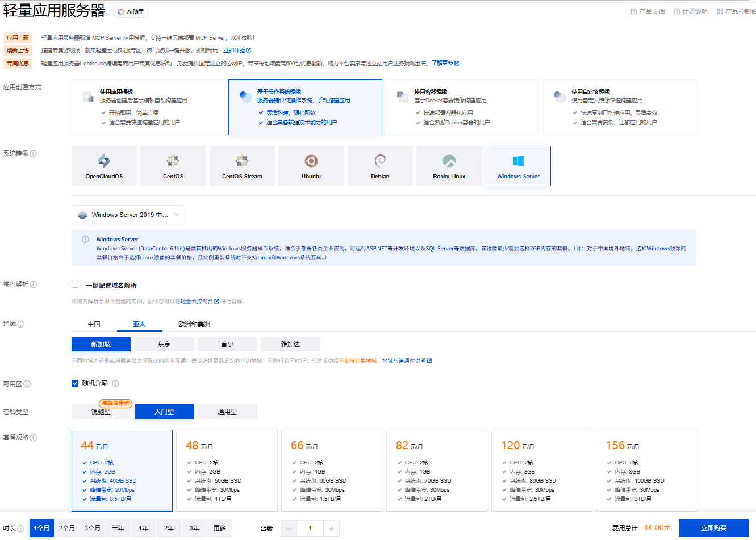Screen dimensions: 756x540
Task: Click the info icon beside 时长
Action: (20, 529)
